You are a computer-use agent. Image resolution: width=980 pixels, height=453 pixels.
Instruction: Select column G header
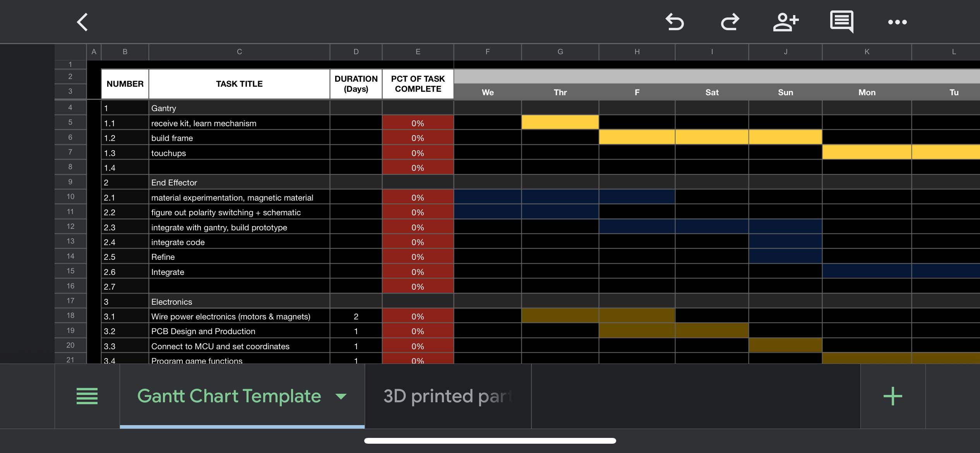click(560, 52)
